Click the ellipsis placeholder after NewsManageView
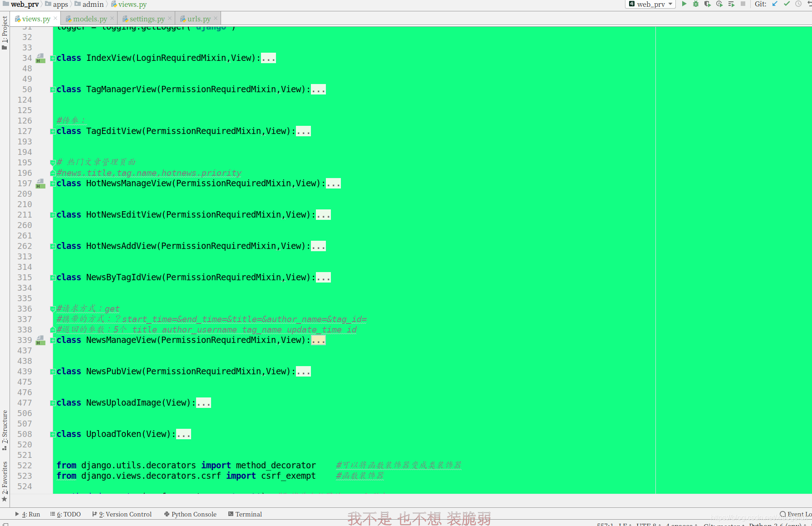The image size is (812, 526). tap(318, 340)
